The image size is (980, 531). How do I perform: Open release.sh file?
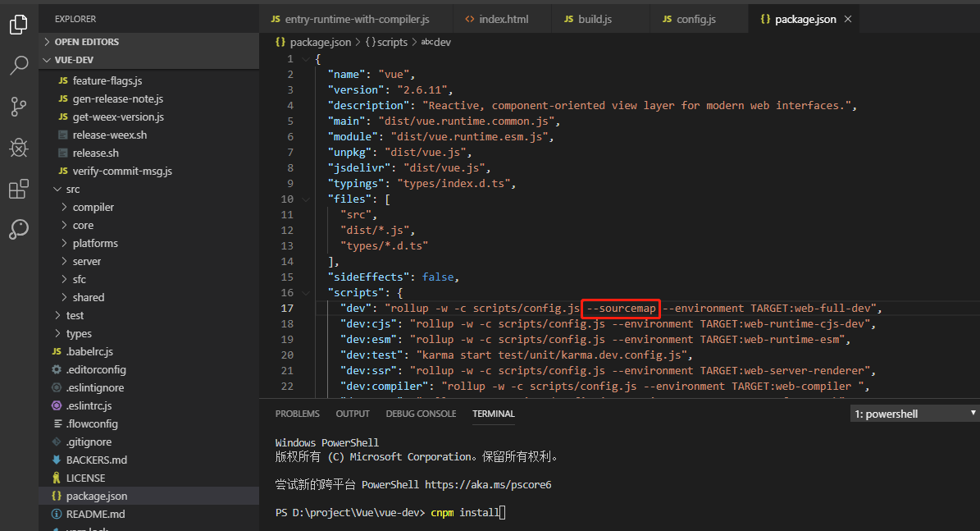(x=96, y=153)
